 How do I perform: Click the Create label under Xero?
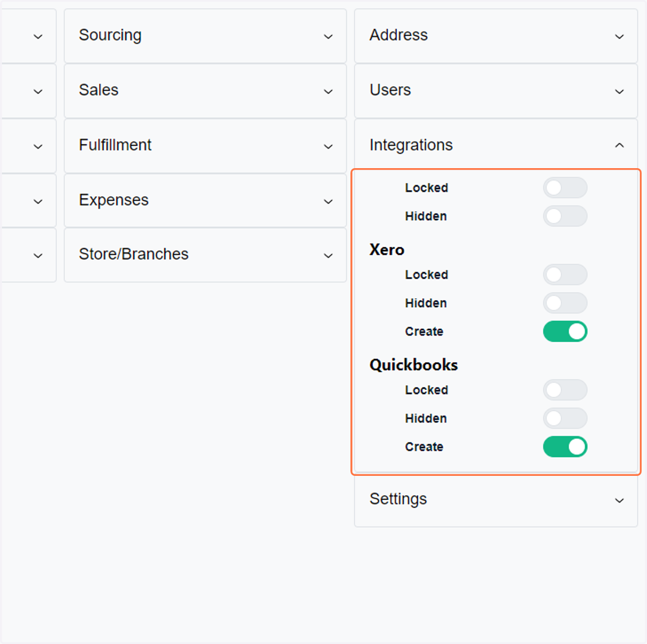tap(424, 331)
